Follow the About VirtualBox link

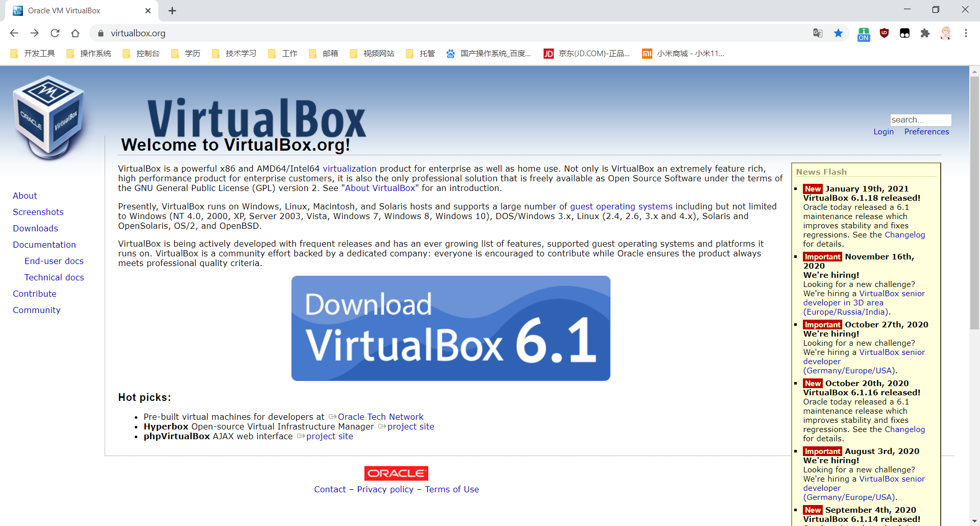pyautogui.click(x=380, y=188)
